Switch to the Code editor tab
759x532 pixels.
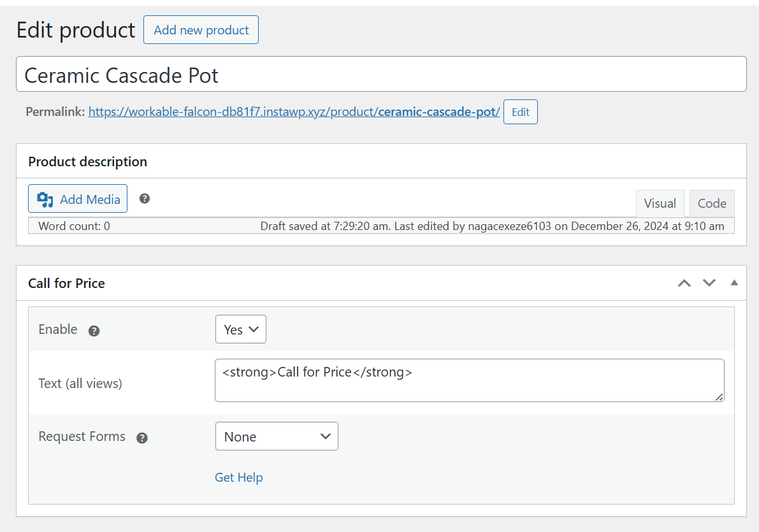(712, 203)
